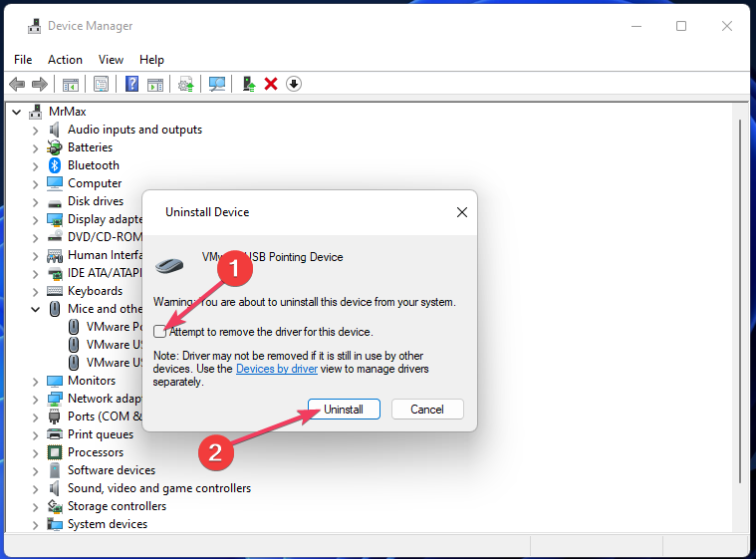Click the System devices icon
Screen dimensions: 756x559
click(x=55, y=524)
